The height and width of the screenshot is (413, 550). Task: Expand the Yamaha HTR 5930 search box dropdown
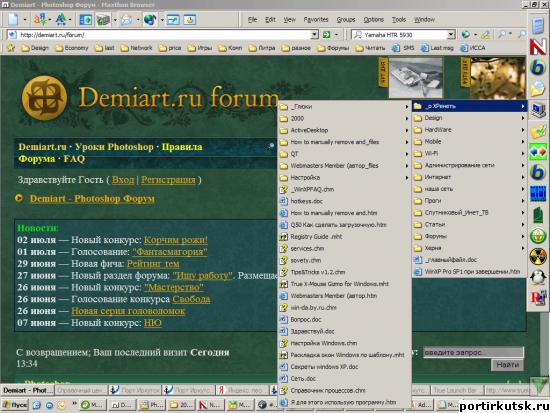click(x=451, y=34)
